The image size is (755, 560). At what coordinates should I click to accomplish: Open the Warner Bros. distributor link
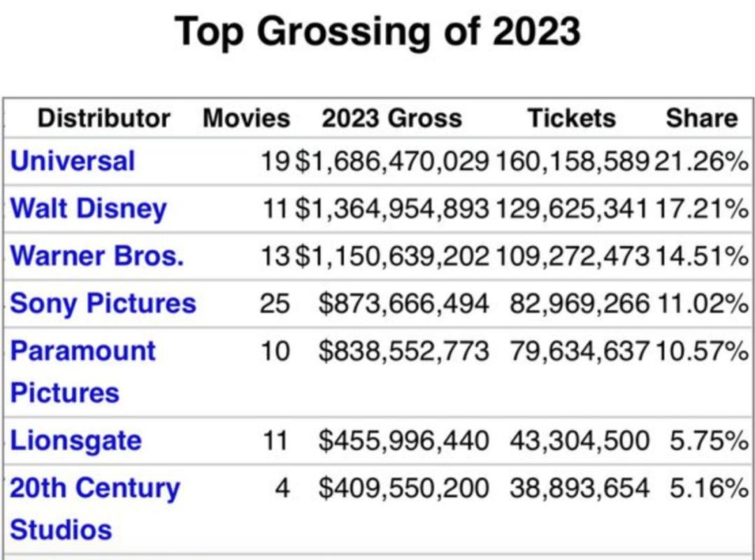(x=97, y=256)
